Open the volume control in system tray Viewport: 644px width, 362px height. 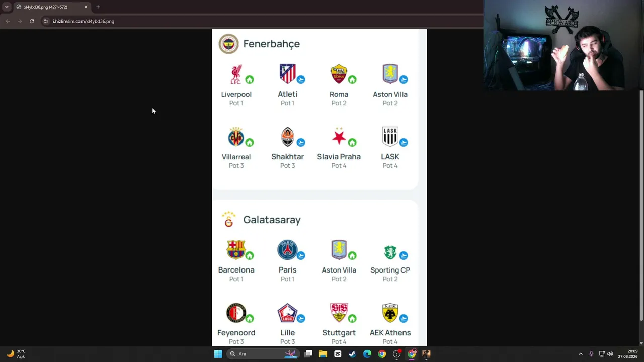pos(610,354)
